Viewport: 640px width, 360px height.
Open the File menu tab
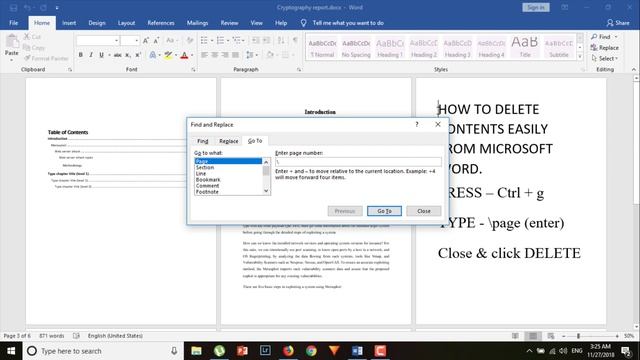[13, 23]
